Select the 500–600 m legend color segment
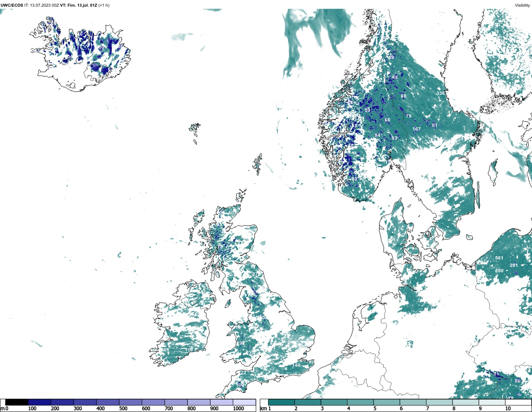Screen dimensions: 532x412 click(x=131, y=402)
